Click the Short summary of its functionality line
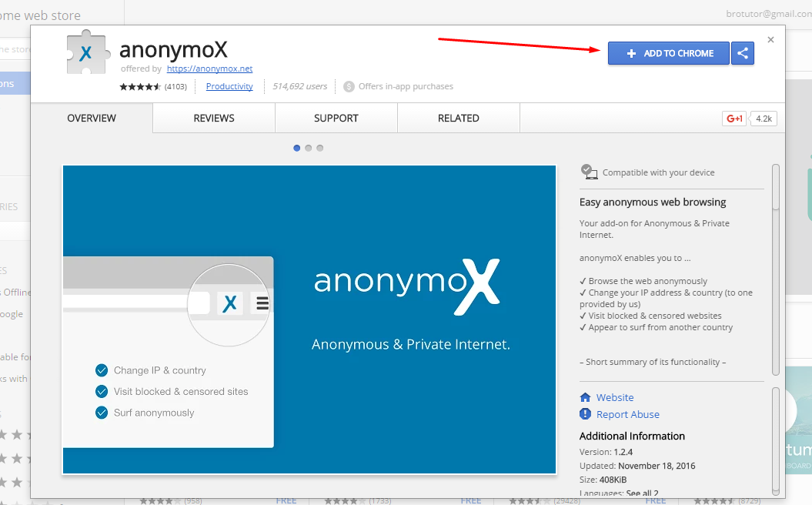812x505 pixels. [x=653, y=362]
